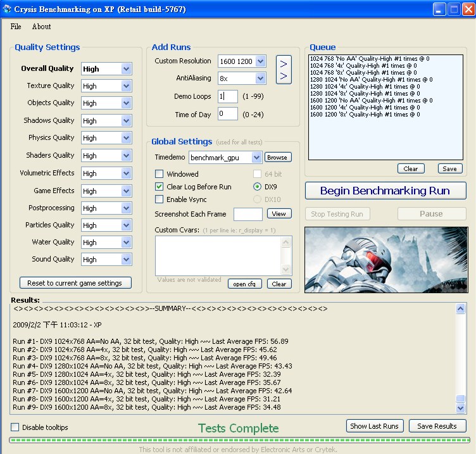
Task: Expand the Game Effects dropdown
Action: (127, 191)
